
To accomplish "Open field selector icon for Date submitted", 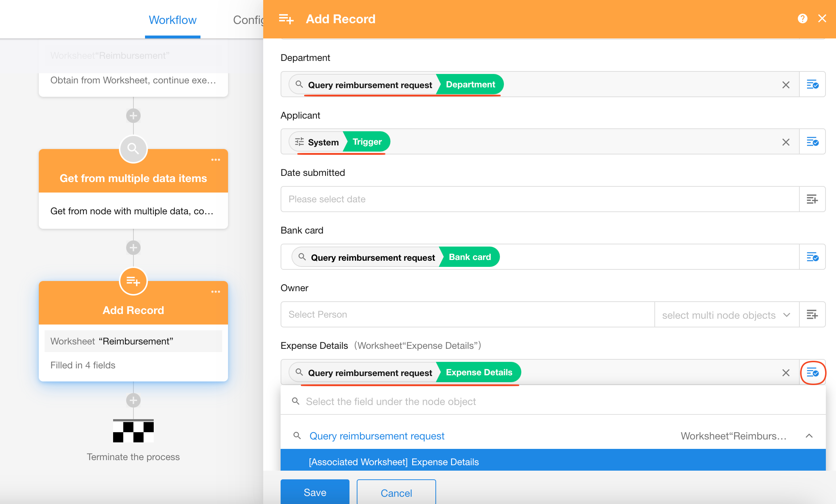I will coord(812,199).
